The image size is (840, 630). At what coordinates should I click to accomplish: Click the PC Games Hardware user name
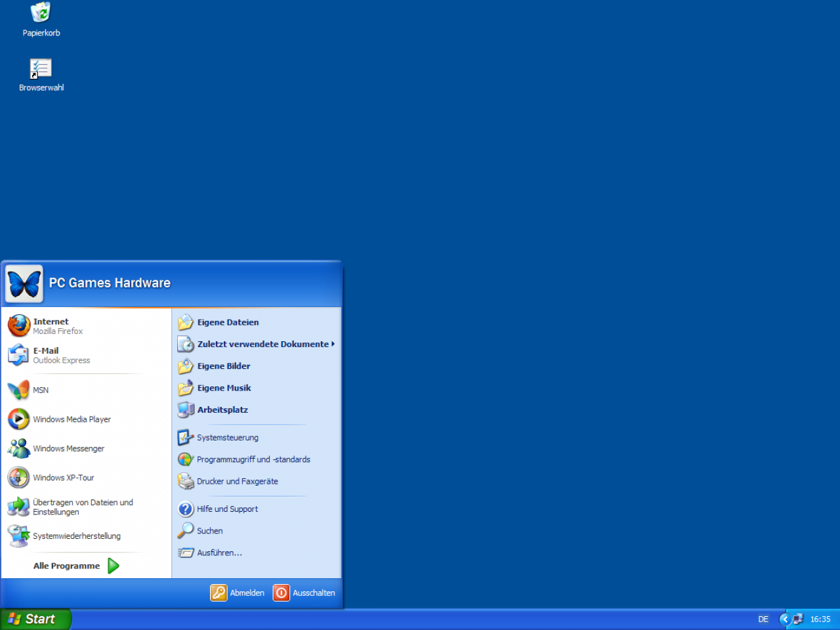coord(110,283)
